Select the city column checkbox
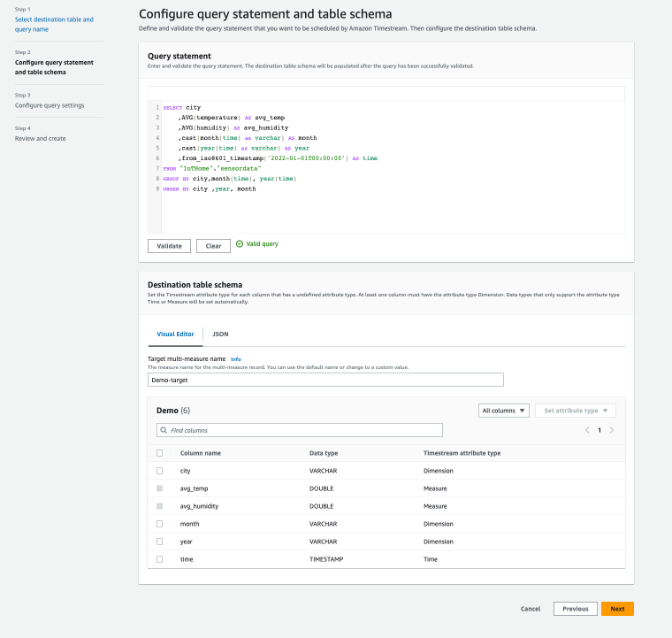 point(160,471)
